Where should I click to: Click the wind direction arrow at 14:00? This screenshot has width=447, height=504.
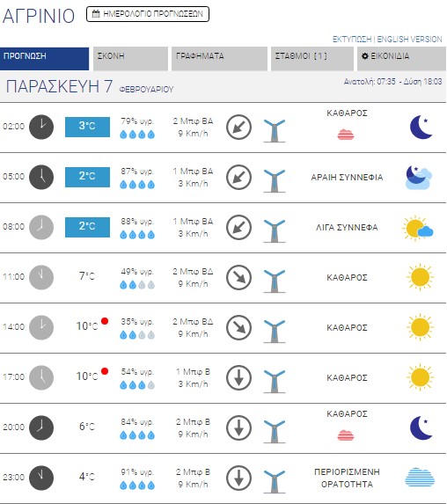pos(238,327)
